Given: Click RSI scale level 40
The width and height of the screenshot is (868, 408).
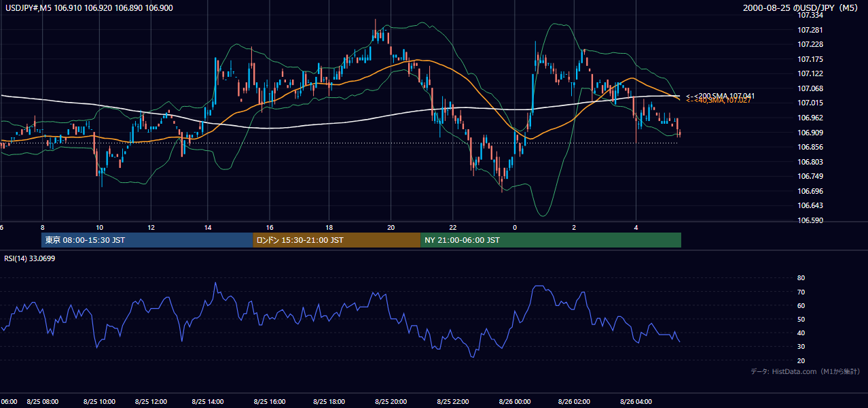Looking at the screenshot, I should [801, 333].
